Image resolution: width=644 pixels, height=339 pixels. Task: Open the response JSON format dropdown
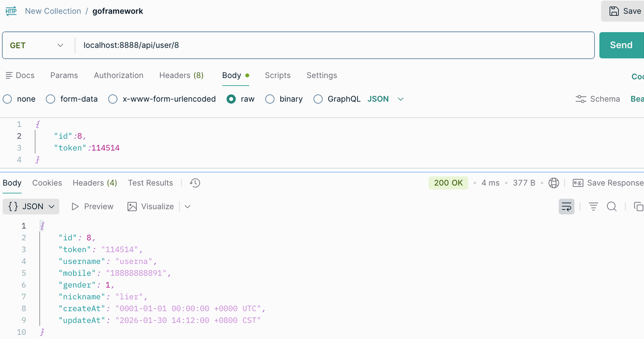[x=31, y=207]
